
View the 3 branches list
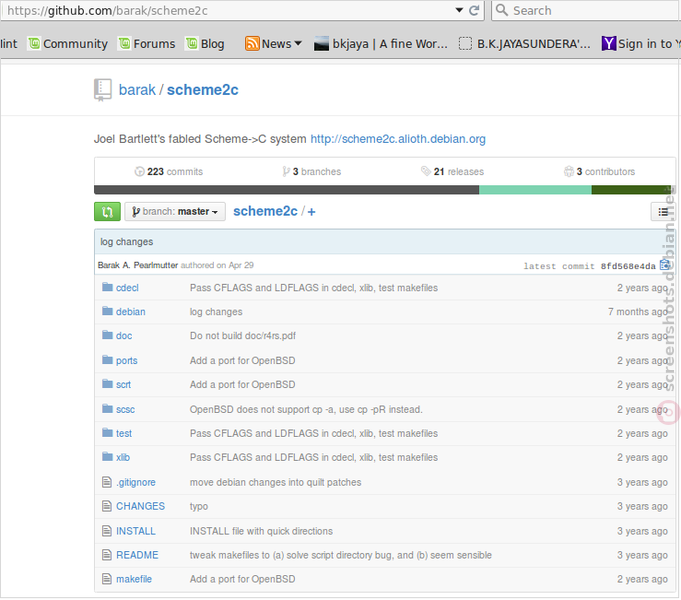click(312, 172)
